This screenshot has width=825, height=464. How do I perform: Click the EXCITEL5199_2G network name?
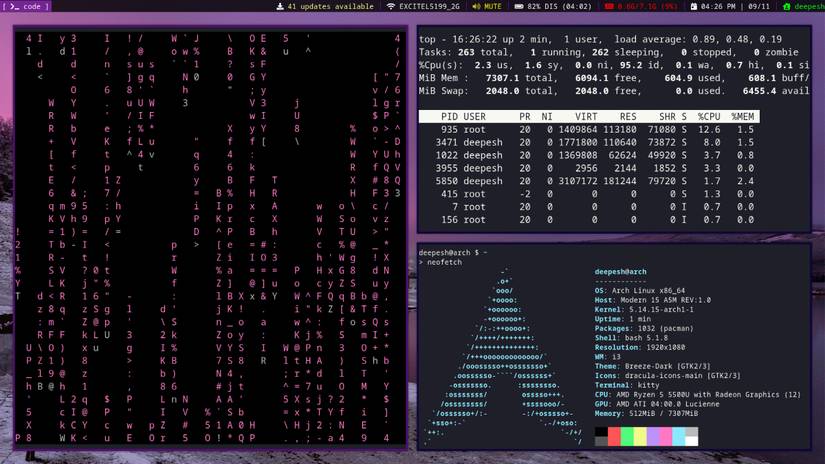tap(429, 6)
